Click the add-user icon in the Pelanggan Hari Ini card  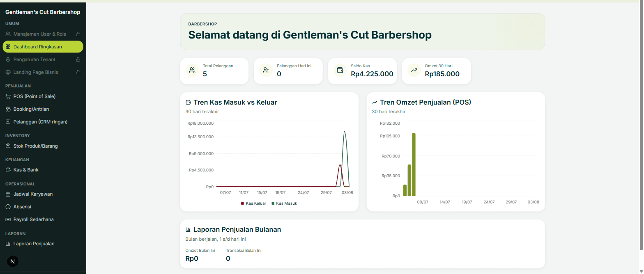266,70
